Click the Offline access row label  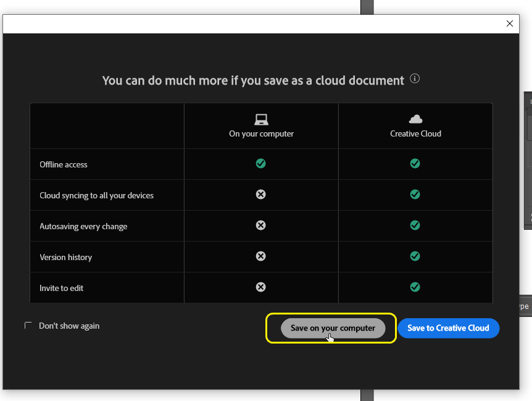pyautogui.click(x=64, y=165)
